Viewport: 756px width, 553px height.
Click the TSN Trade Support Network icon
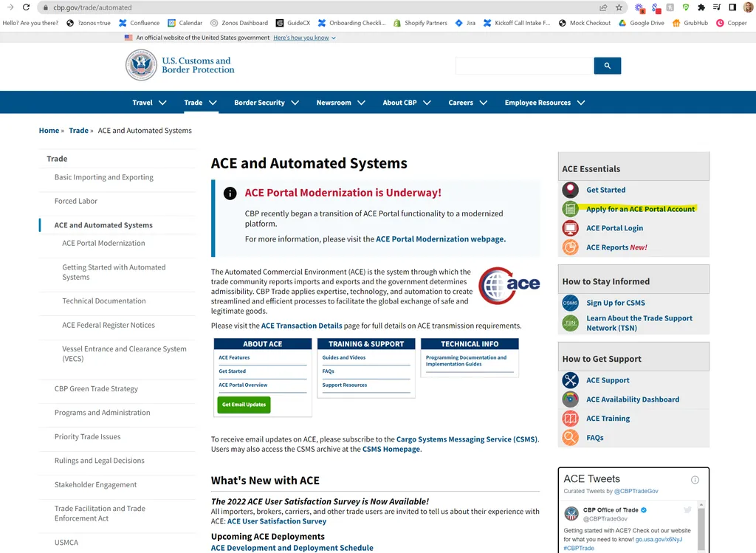point(570,323)
